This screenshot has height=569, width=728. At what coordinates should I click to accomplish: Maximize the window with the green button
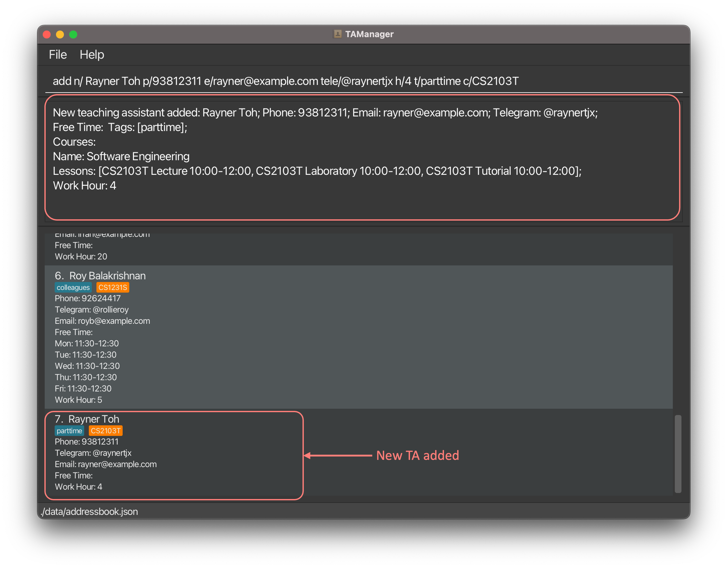(x=73, y=34)
